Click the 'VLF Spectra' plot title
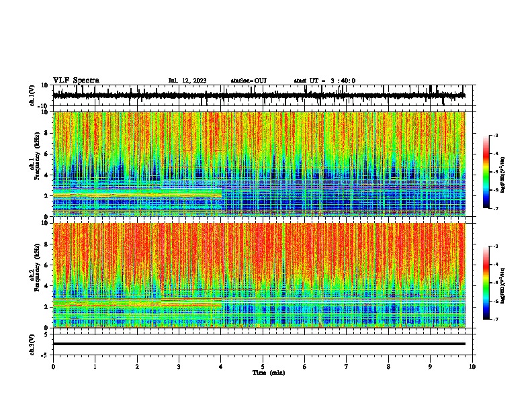Image resolution: width=532 pixels, height=411 pixels. point(76,81)
